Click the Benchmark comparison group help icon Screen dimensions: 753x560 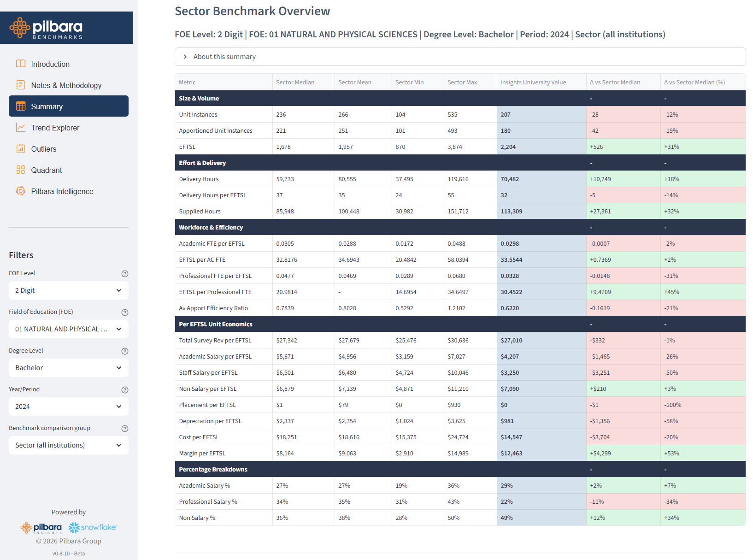[125, 428]
